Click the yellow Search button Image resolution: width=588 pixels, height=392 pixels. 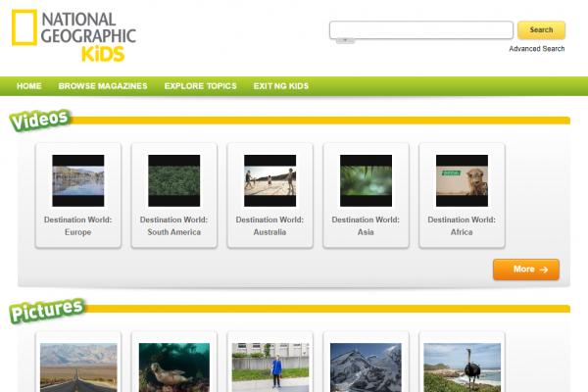click(541, 30)
